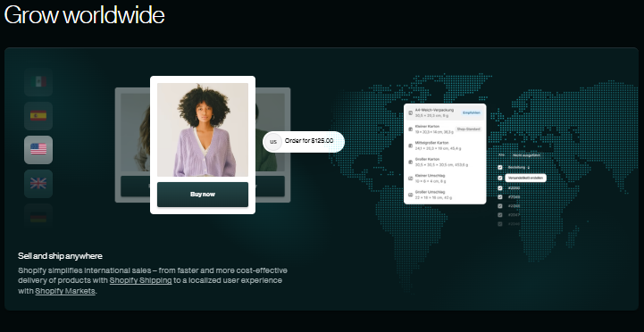Open the Shopify Shipping link
This screenshot has width=644, height=332.
coord(140,281)
